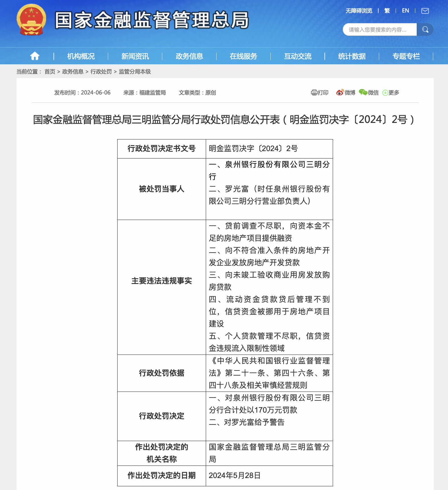Open the 互动交流 menu

[x=298, y=56]
